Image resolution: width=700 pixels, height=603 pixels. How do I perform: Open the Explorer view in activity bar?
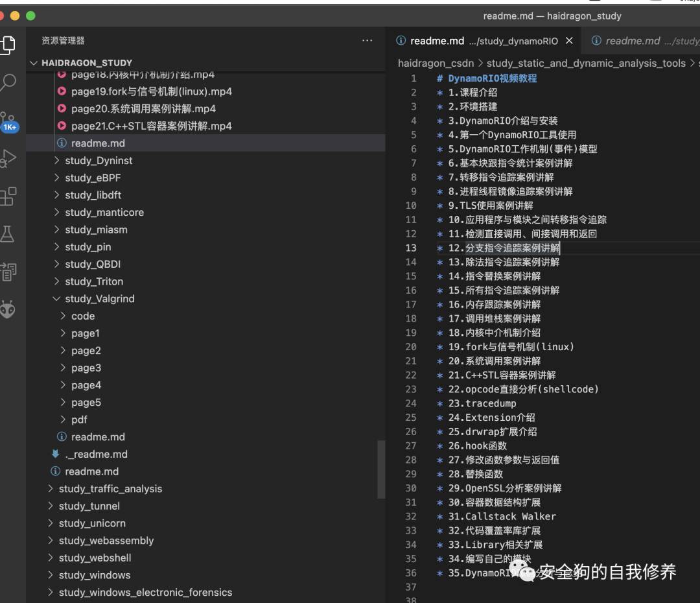[x=8, y=45]
